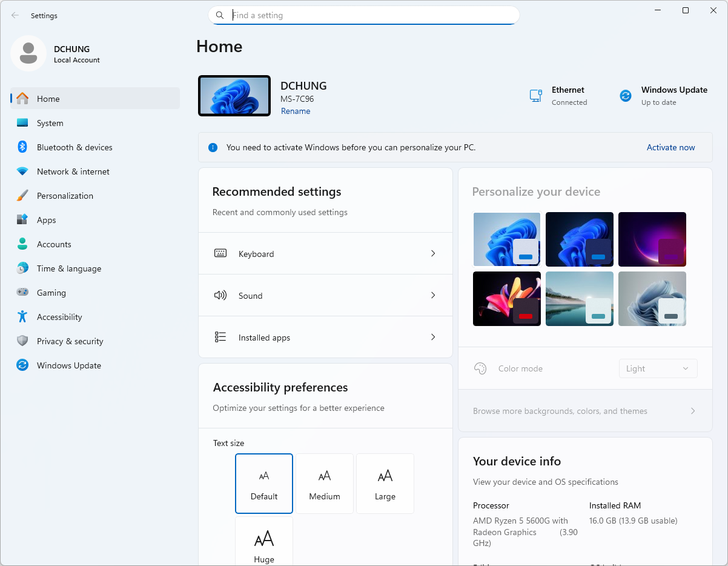Click the Processor AMD Ryzen 5 5600G text
Viewport: 728px width, 566px height.
pos(525,532)
